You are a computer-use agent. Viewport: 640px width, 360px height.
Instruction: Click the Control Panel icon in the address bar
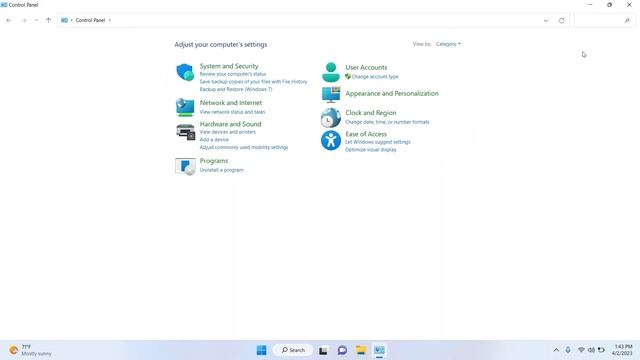tap(64, 20)
